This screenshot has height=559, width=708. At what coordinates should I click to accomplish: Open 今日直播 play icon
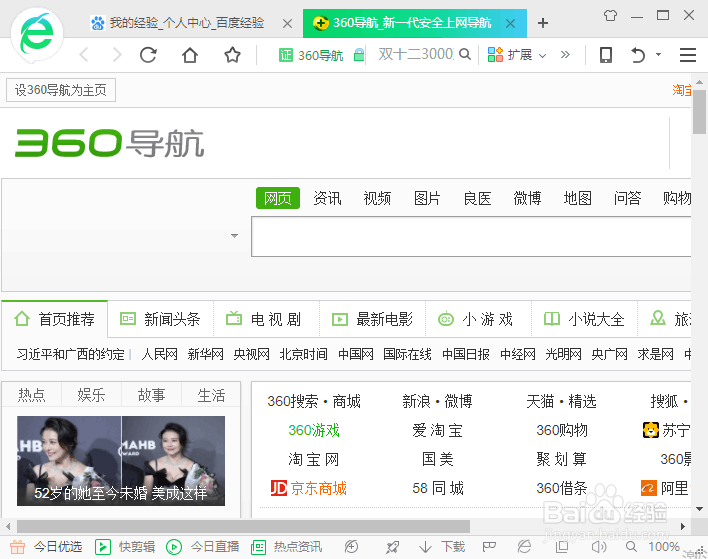(x=174, y=547)
